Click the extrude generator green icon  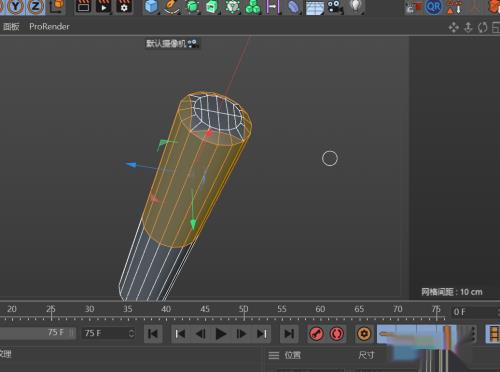tap(212, 7)
